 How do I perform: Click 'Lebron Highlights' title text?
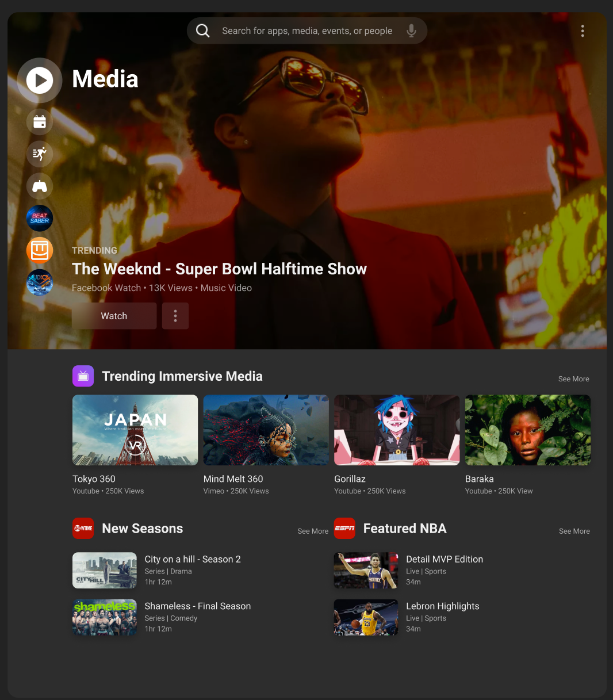point(443,606)
